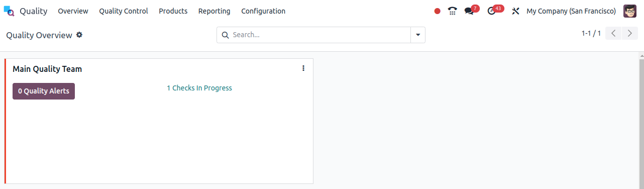Open the 1 Checks In Progress link
Viewport: 644px width, 189px height.
click(x=199, y=88)
